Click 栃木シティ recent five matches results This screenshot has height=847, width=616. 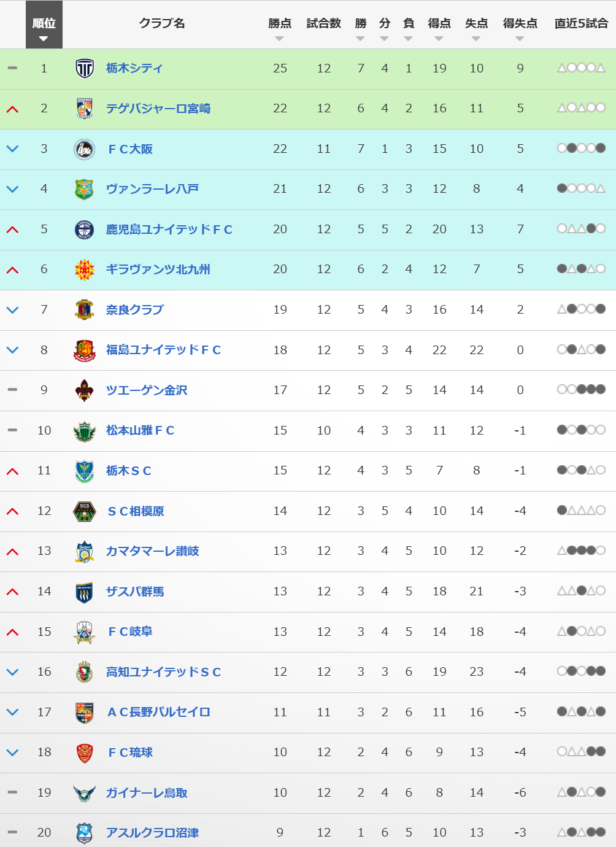[581, 68]
